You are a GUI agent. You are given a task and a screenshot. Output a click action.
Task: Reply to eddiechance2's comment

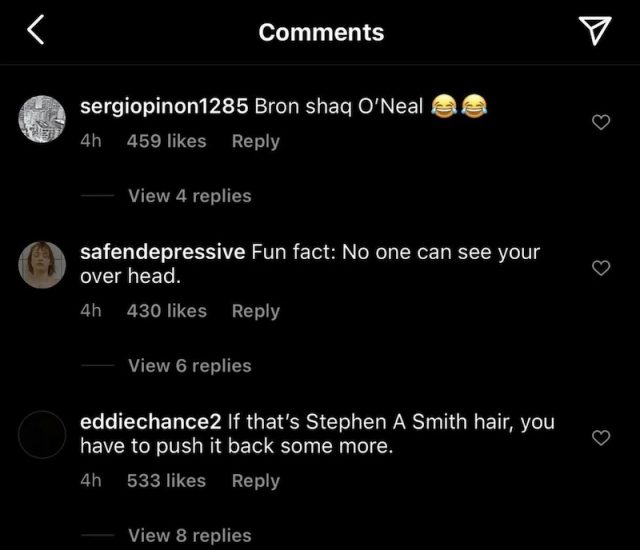[256, 481]
